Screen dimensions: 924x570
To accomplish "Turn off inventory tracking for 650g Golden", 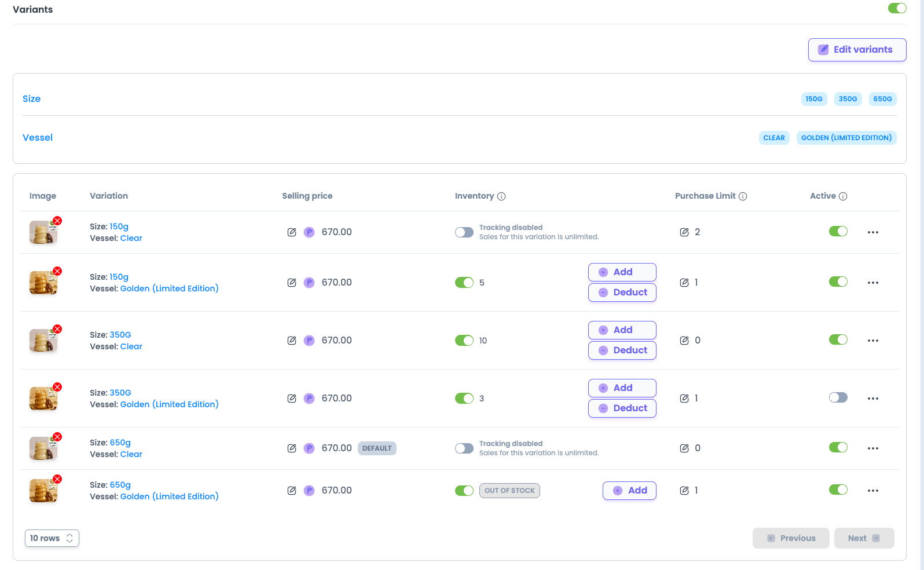I will click(464, 491).
